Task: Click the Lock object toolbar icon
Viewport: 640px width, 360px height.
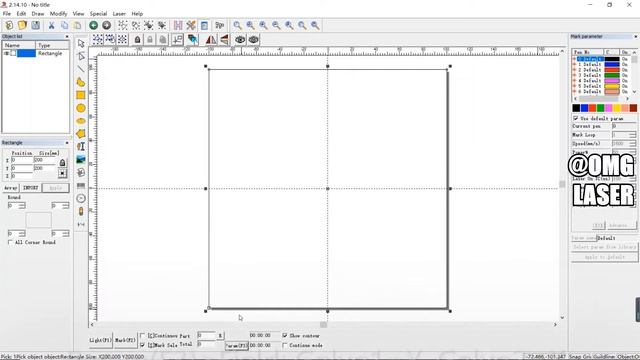Action: [x=137, y=40]
